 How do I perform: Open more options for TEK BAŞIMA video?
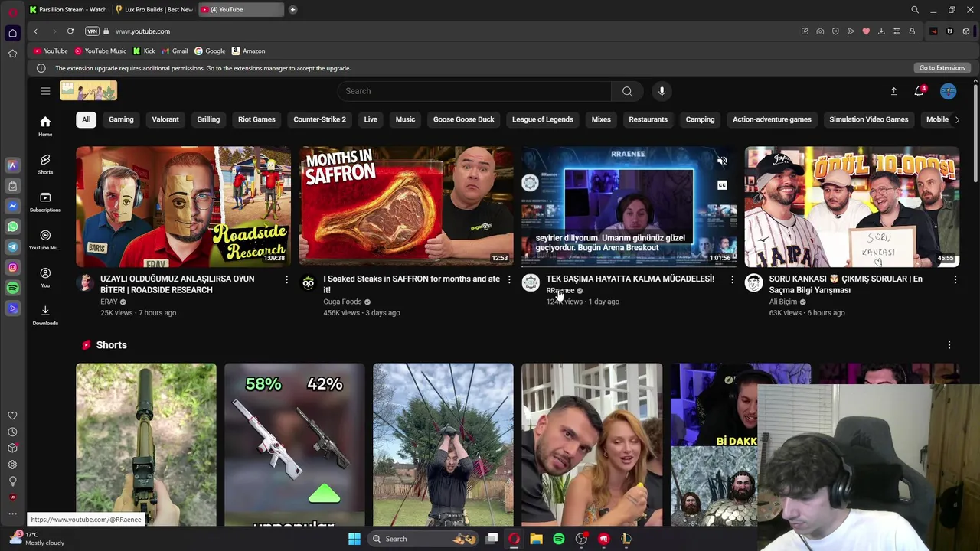(732, 280)
